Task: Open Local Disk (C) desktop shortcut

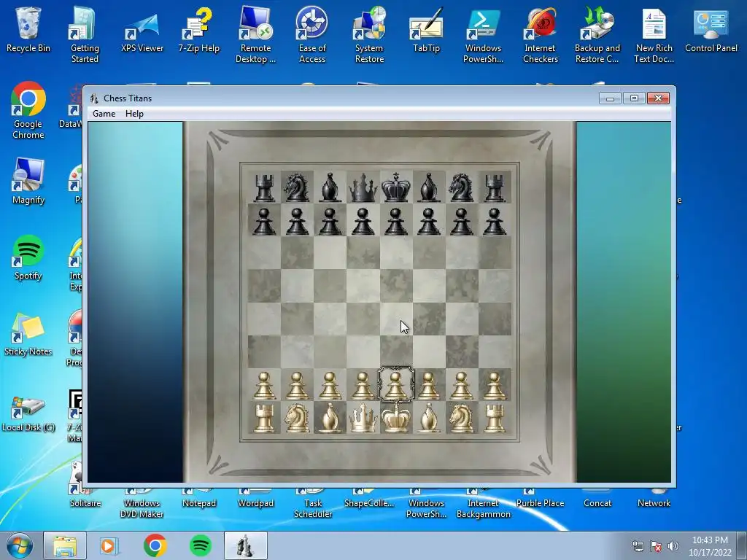Action: pyautogui.click(x=28, y=413)
